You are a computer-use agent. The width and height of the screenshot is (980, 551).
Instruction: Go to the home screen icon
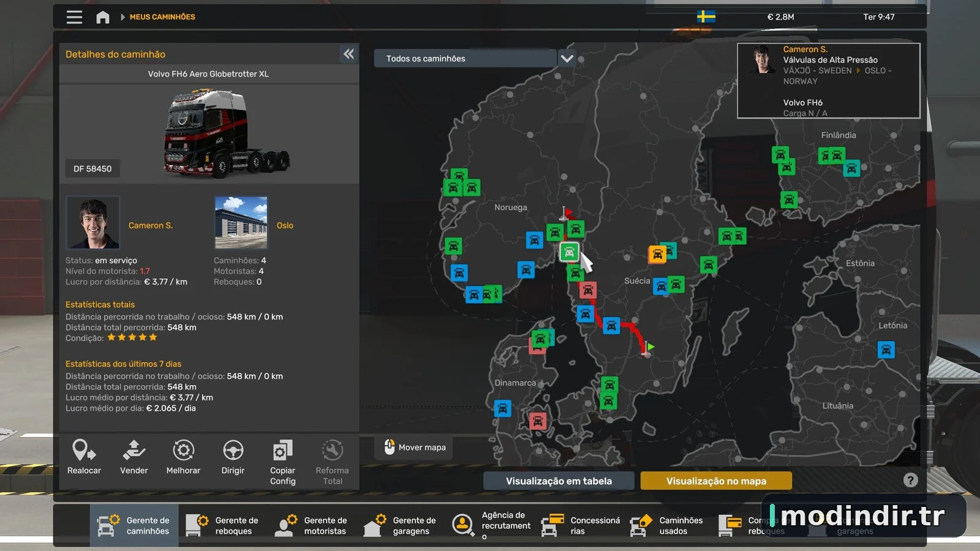(x=103, y=17)
